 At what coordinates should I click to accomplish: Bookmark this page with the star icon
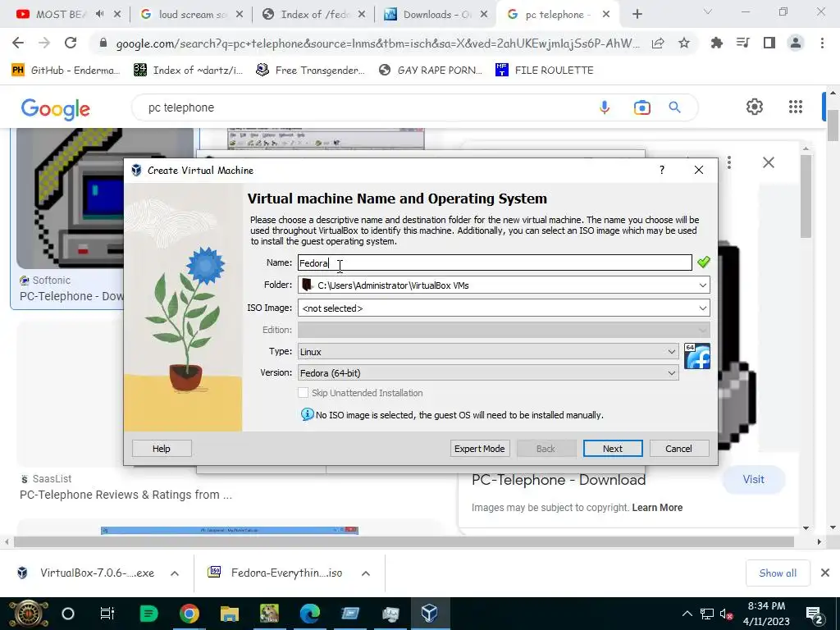pos(684,43)
